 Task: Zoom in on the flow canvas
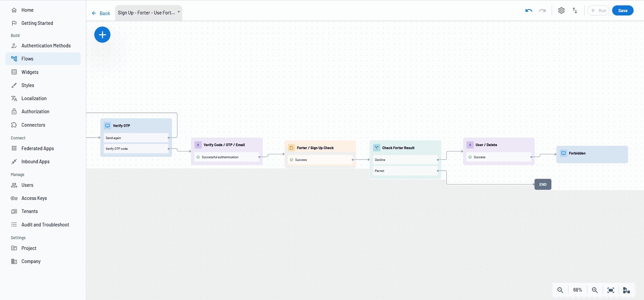(595, 290)
